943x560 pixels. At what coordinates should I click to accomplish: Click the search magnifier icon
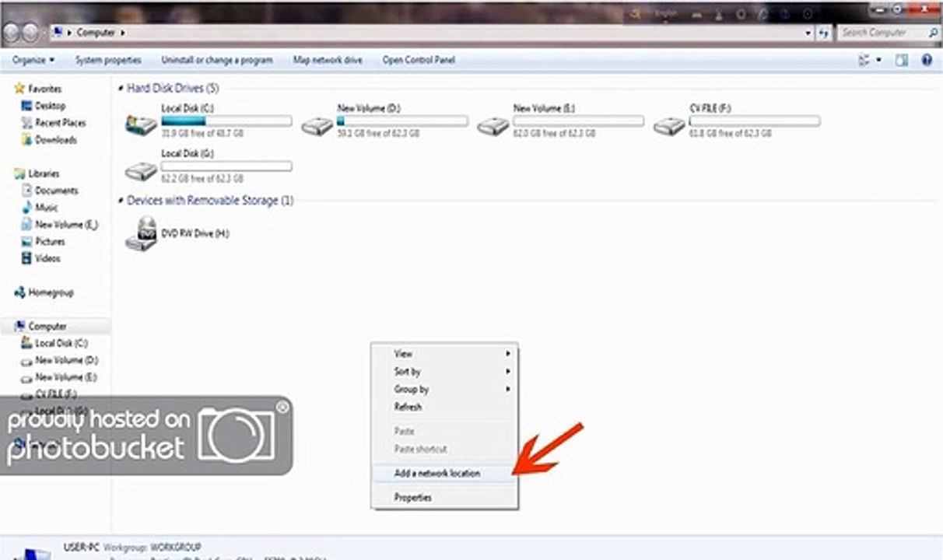pyautogui.click(x=933, y=33)
